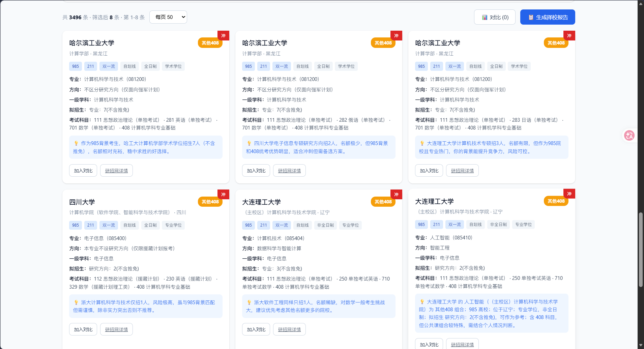Click the vertical scrollbar thumb
Viewport: 644px width, 349px height.
point(641,250)
